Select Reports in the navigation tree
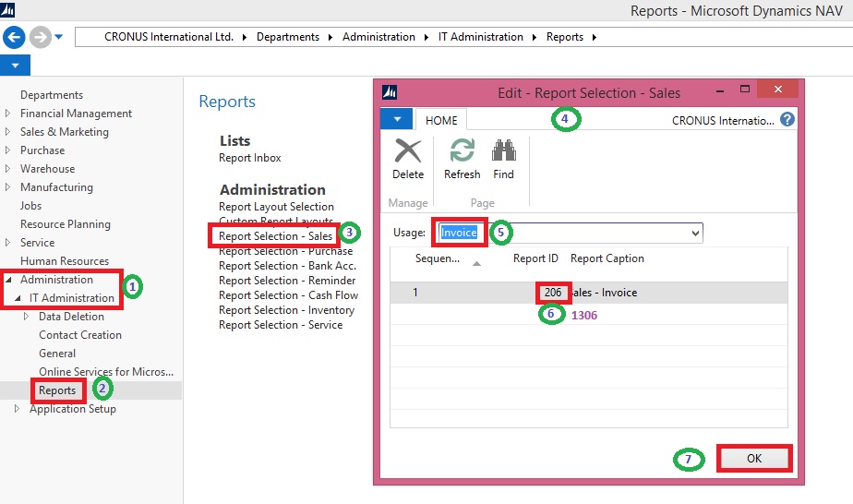This screenshot has height=504, width=853. pos(57,390)
